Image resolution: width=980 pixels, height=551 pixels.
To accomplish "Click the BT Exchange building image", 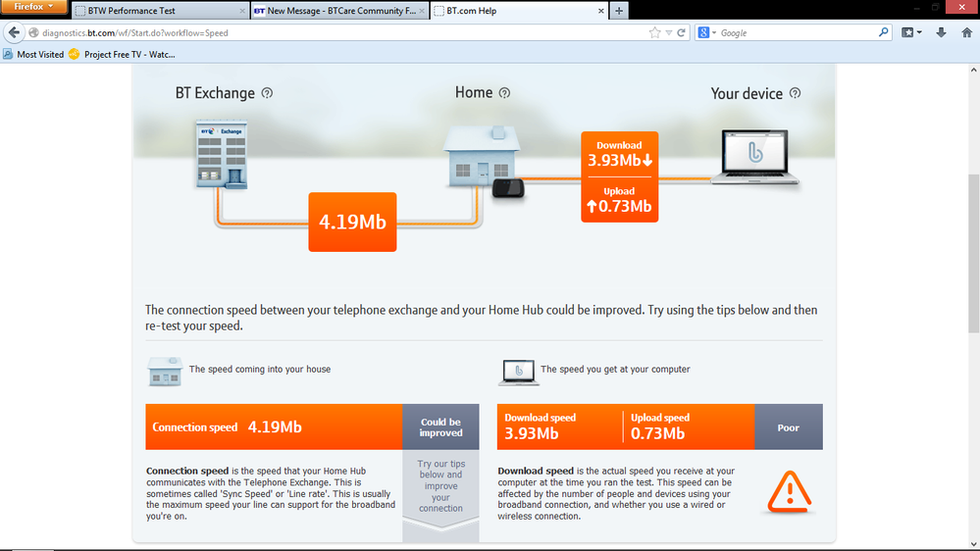I will click(x=222, y=155).
